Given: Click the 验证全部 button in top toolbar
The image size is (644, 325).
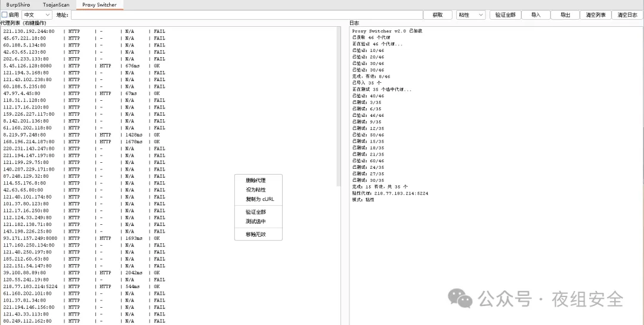Looking at the screenshot, I should [505, 15].
